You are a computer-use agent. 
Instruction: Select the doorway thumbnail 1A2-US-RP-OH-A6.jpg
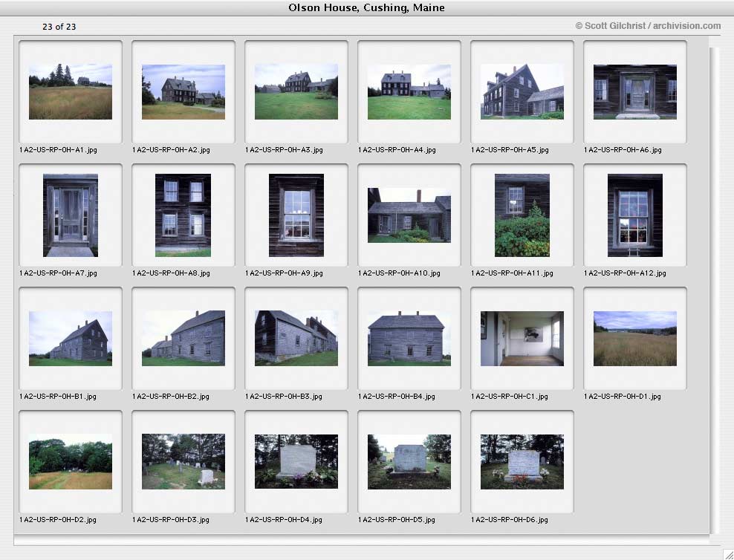coord(634,91)
